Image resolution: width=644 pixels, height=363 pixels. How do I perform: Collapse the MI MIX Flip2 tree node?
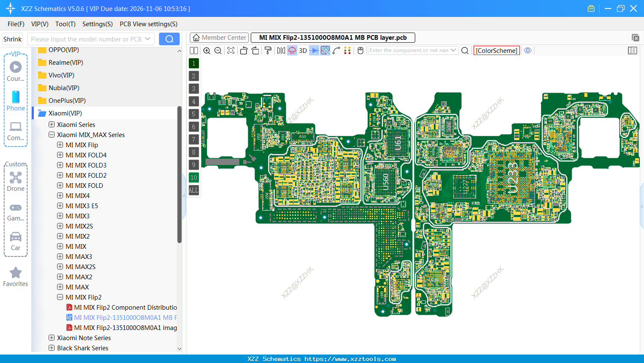tap(60, 297)
